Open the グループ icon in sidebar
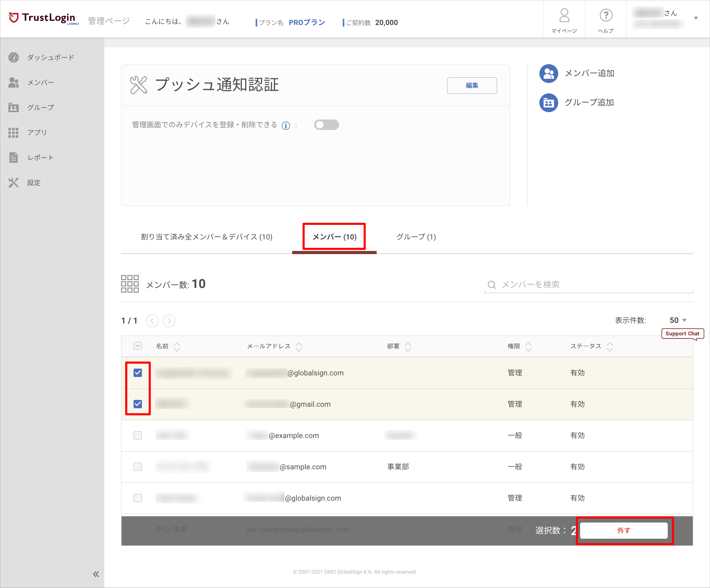Viewport: 710px width, 588px height. click(14, 107)
